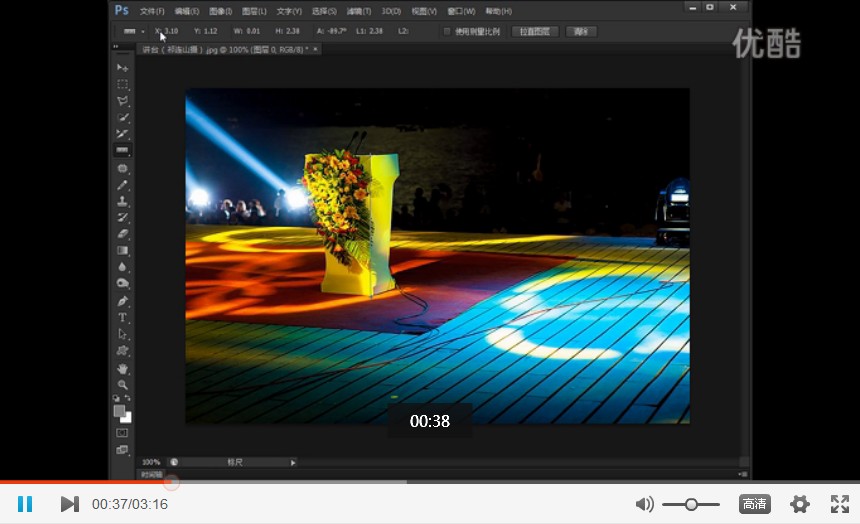860x524 pixels.
Task: Reset default foreground/background colors
Action: point(116,398)
